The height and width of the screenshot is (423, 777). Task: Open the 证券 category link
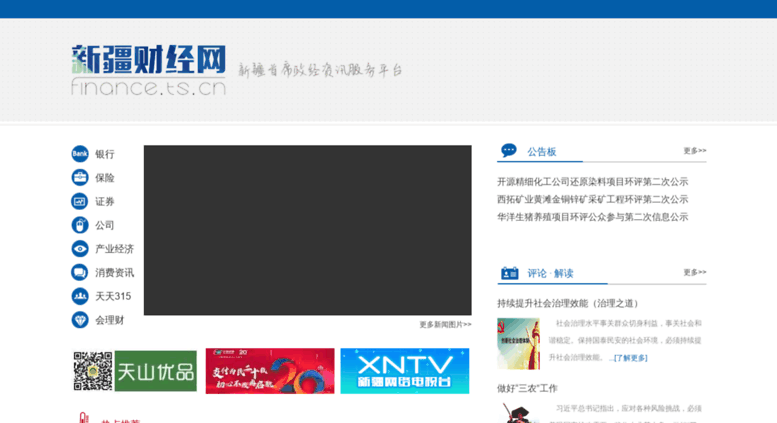[x=105, y=202]
